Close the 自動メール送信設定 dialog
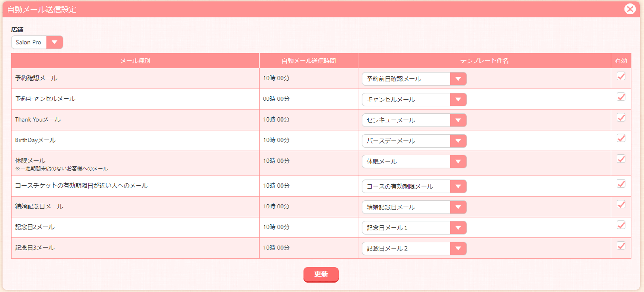644x292 pixels. point(630,9)
